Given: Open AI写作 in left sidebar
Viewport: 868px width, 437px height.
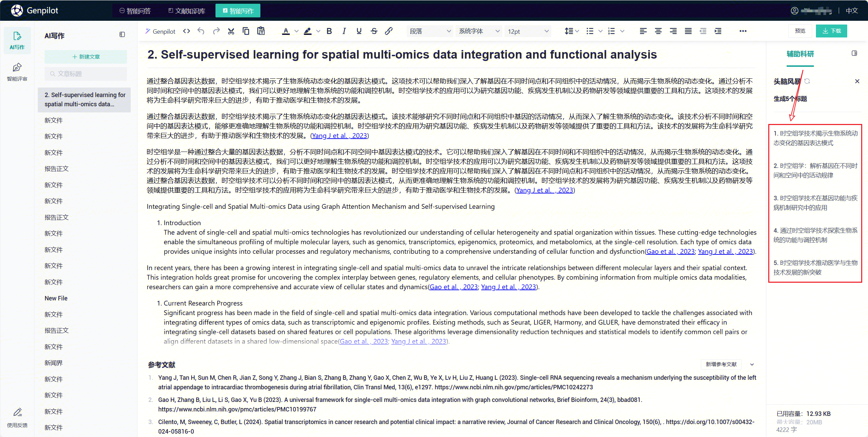Looking at the screenshot, I should tap(17, 41).
